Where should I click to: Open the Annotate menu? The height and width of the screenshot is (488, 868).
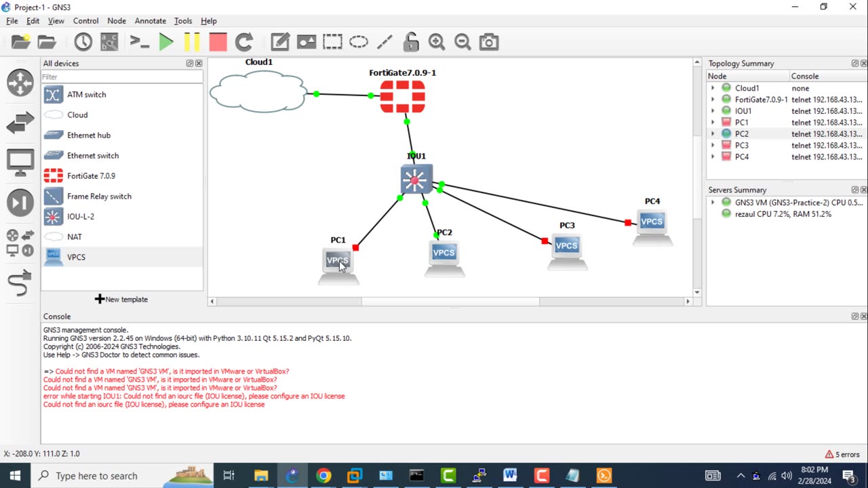click(x=151, y=21)
